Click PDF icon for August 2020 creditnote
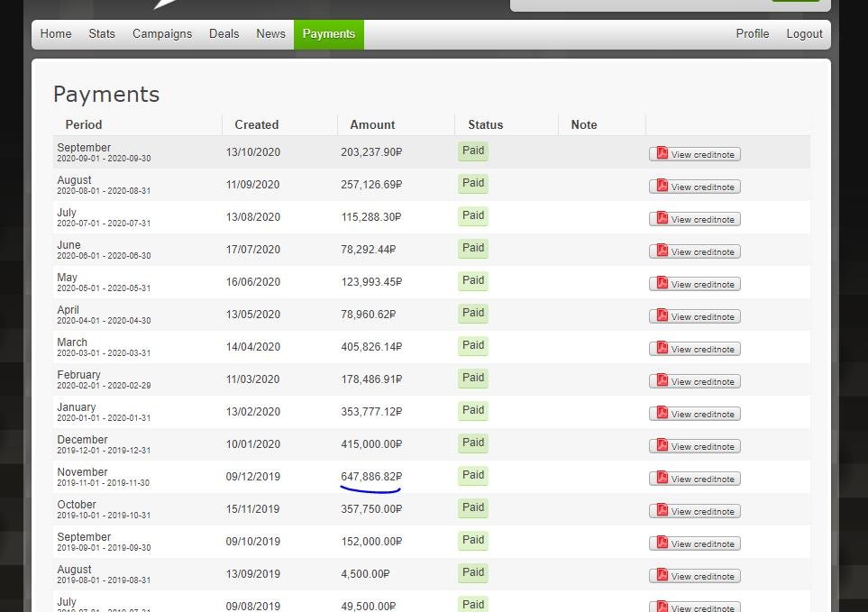 pos(662,187)
